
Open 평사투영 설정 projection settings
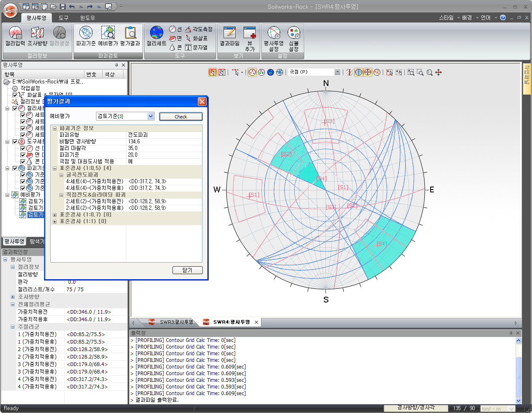coord(273,37)
